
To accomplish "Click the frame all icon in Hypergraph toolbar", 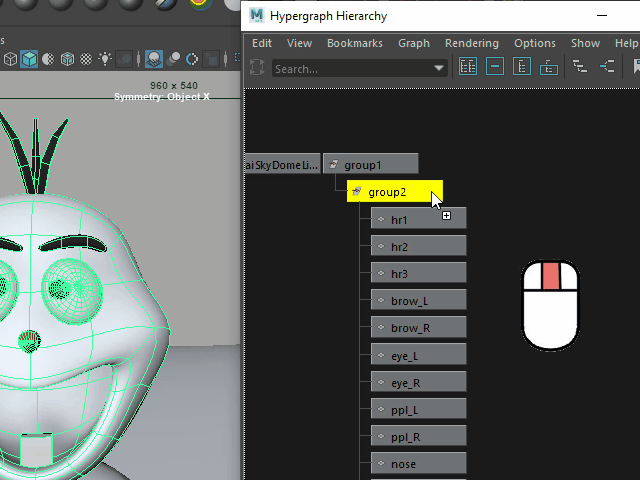I will click(468, 68).
